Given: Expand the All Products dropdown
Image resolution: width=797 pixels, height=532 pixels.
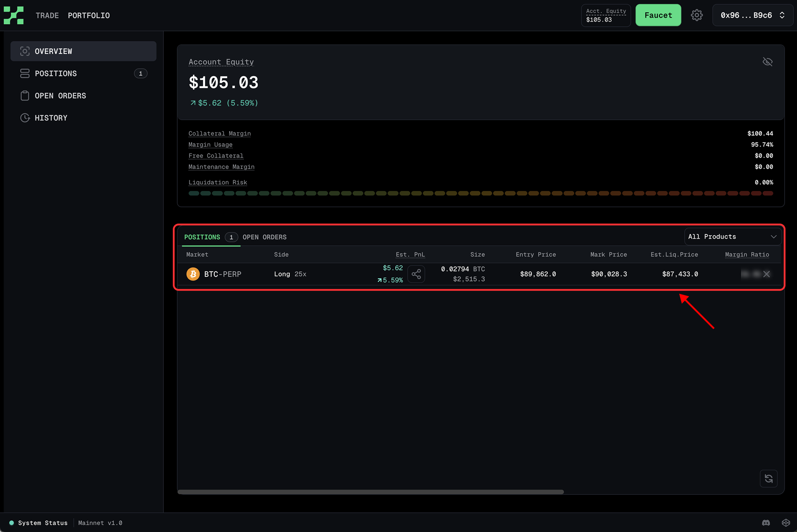Looking at the screenshot, I should pos(732,237).
